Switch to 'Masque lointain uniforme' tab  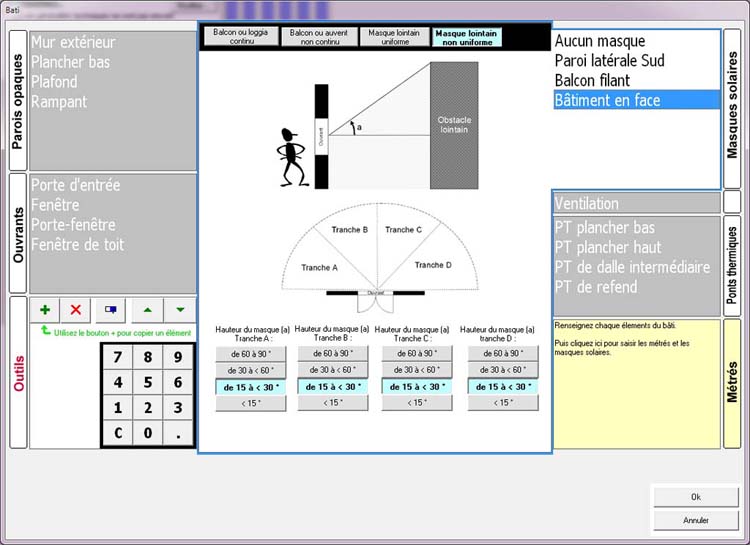394,37
